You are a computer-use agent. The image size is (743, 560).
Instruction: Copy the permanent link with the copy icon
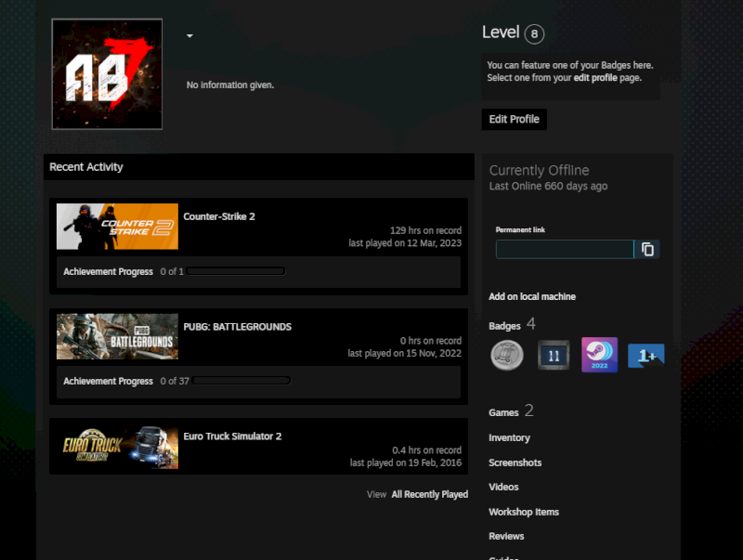[x=648, y=249]
